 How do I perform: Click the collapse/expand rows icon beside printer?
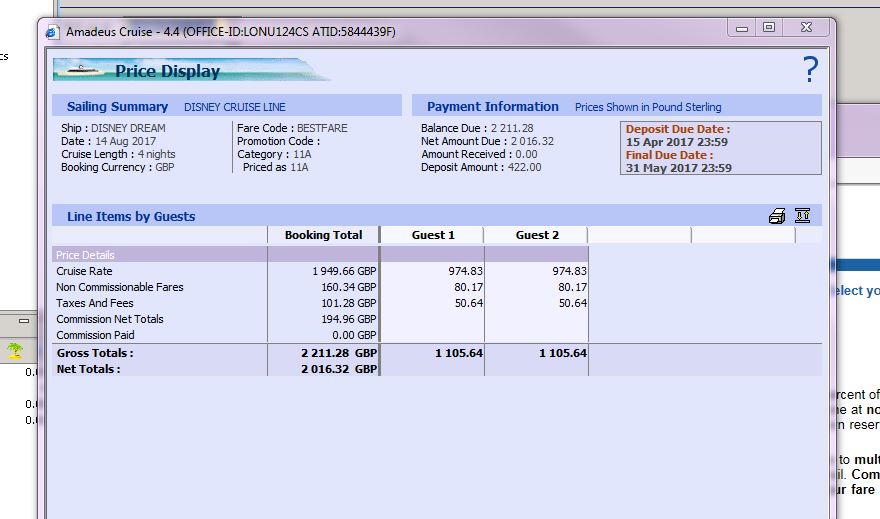803,215
